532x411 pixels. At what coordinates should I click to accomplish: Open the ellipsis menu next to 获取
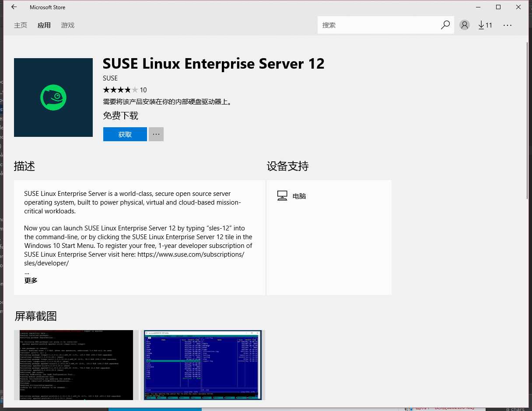(x=156, y=134)
